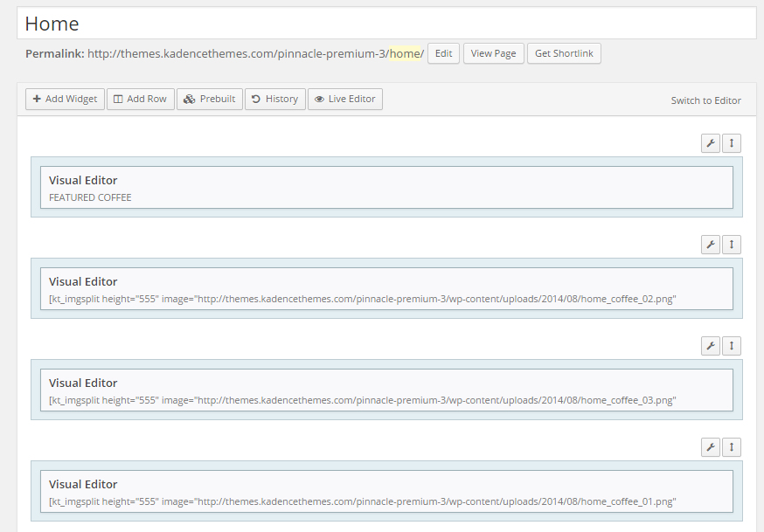
Task: Add a new row with Add Row
Action: click(140, 99)
